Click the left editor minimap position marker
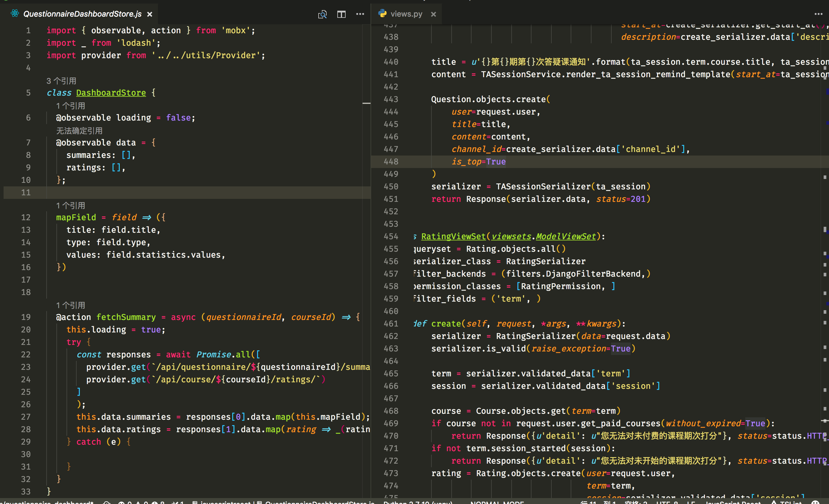Screen dimensions: 829x504 [366, 103]
